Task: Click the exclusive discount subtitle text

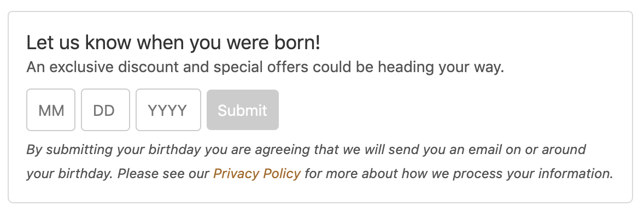Action: pos(265,67)
